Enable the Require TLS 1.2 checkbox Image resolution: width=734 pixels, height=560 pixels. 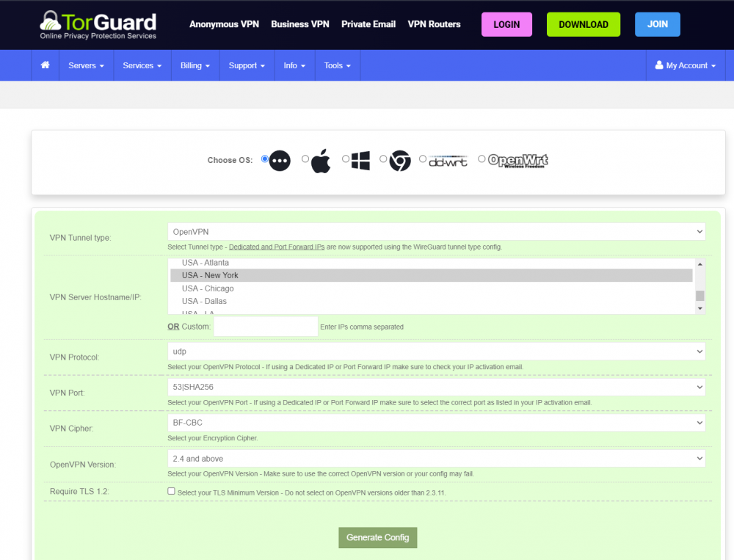[171, 491]
